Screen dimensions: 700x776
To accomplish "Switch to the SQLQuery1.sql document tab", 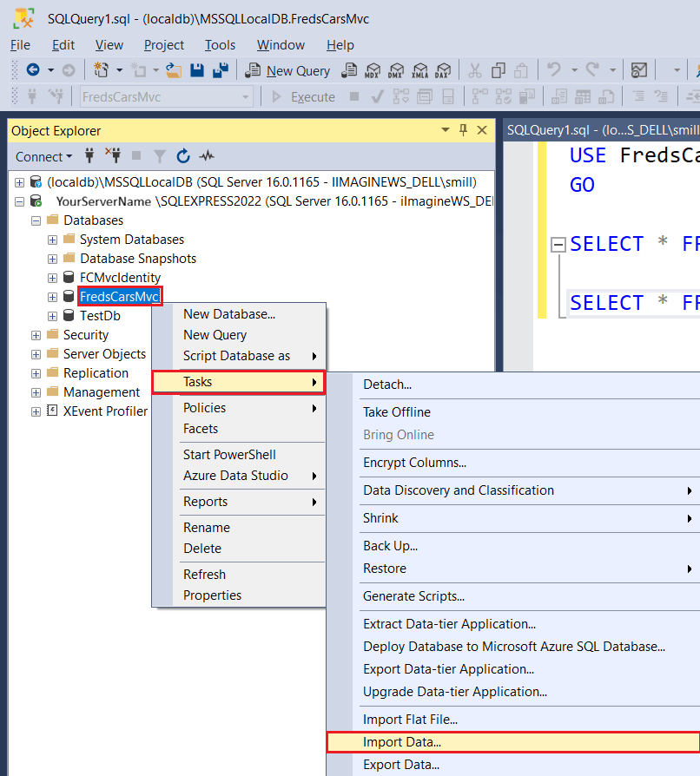I will (x=603, y=130).
